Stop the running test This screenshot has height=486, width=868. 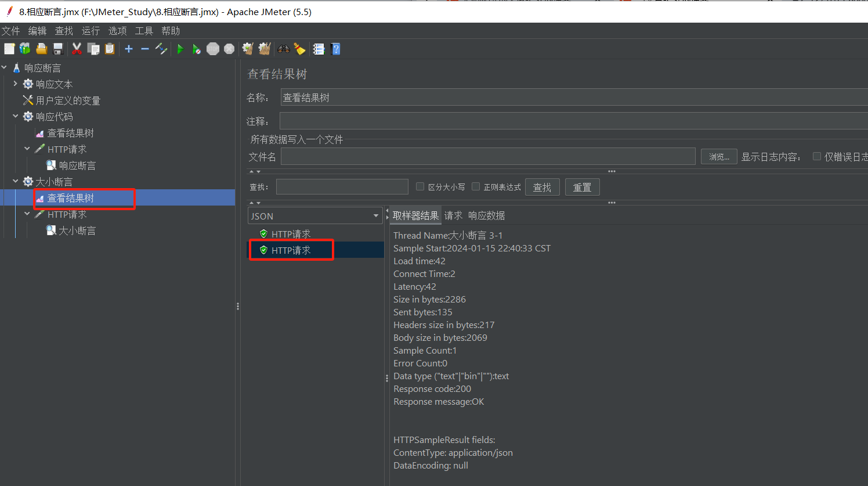[213, 49]
